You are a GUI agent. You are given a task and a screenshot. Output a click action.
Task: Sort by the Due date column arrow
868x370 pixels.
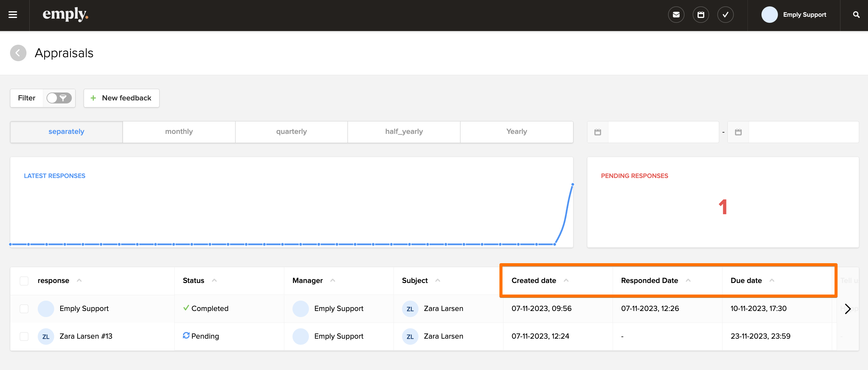click(772, 280)
